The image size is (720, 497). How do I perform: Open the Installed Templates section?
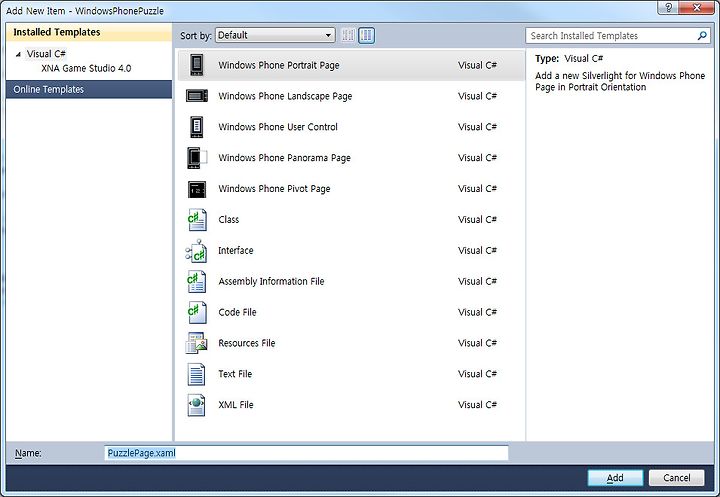coord(89,32)
